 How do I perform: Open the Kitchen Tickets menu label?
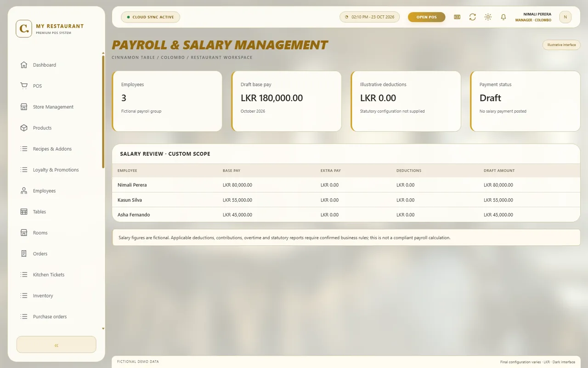click(49, 275)
